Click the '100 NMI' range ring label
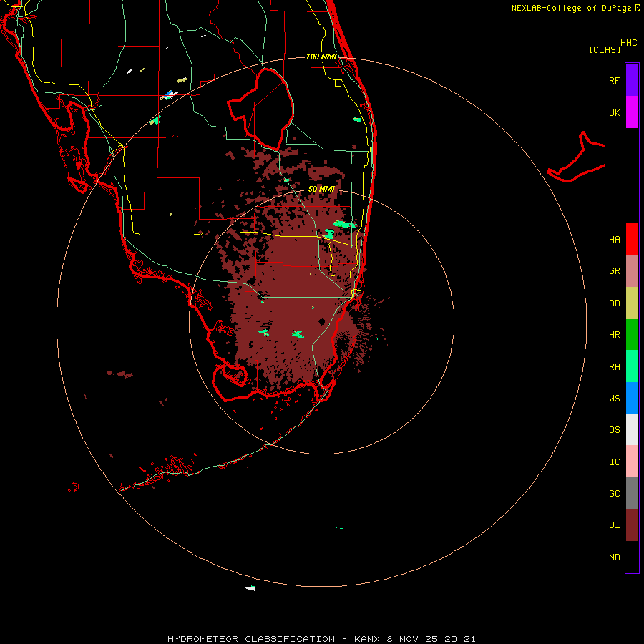 pos(321,57)
